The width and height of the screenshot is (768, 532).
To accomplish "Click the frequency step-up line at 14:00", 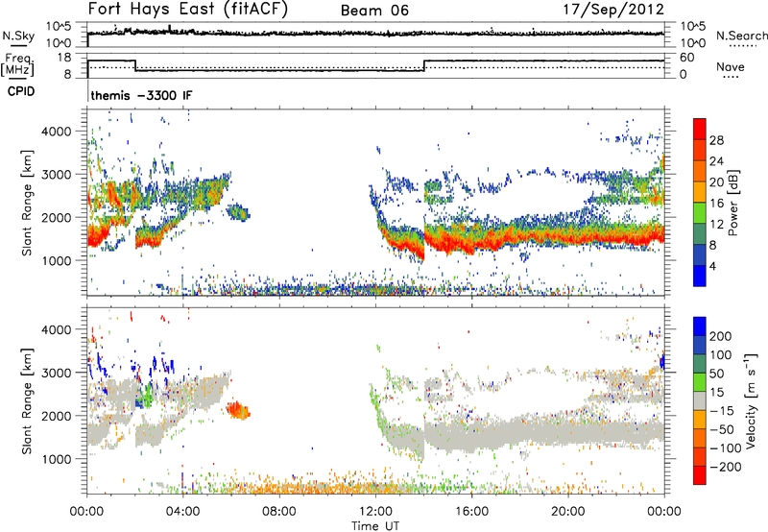I will (424, 65).
